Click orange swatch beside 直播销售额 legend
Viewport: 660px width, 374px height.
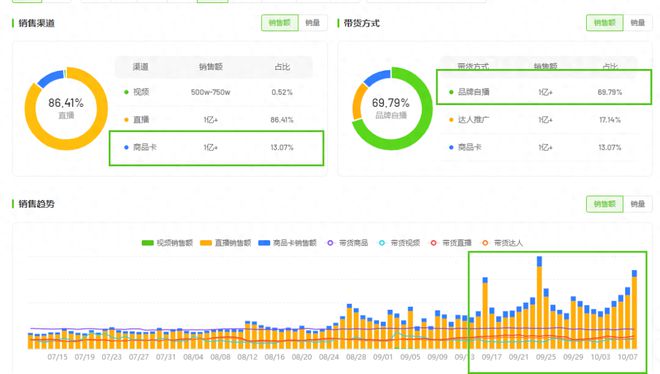(x=206, y=243)
